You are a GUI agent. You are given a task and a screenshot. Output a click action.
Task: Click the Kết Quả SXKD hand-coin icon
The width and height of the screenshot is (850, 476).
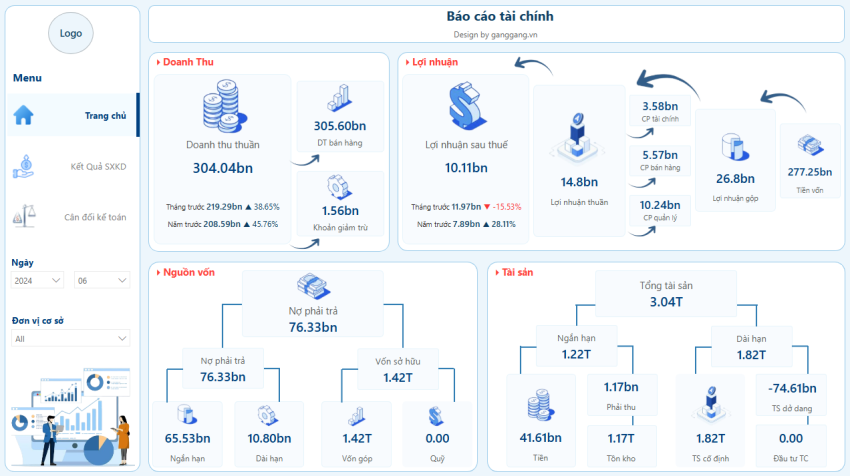pos(23,166)
